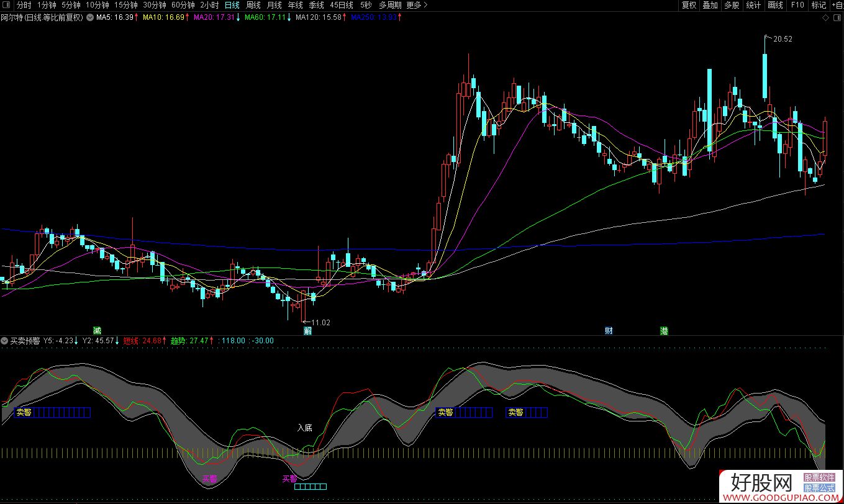Select the 30分钟 period
This screenshot has width=844, height=504.
pos(155,5)
